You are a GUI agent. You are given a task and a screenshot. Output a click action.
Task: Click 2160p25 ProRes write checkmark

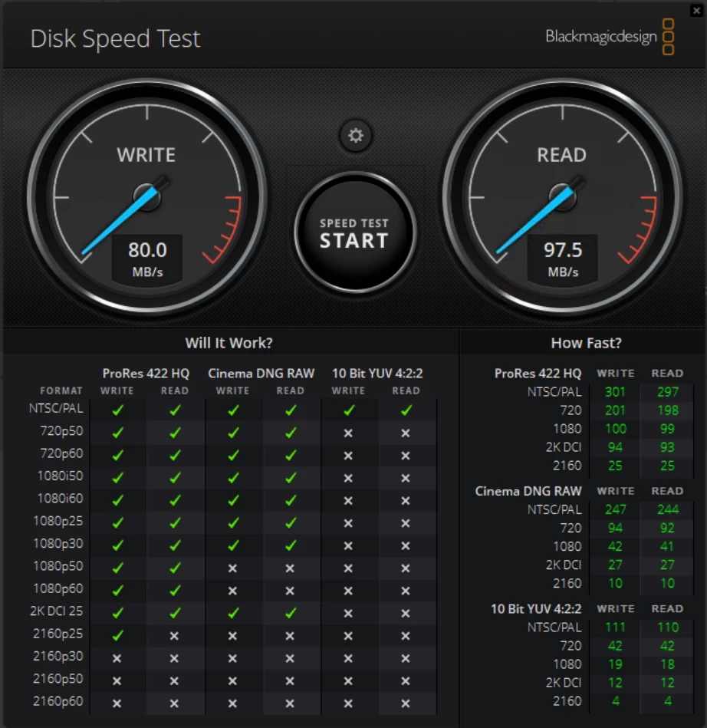[x=117, y=635]
